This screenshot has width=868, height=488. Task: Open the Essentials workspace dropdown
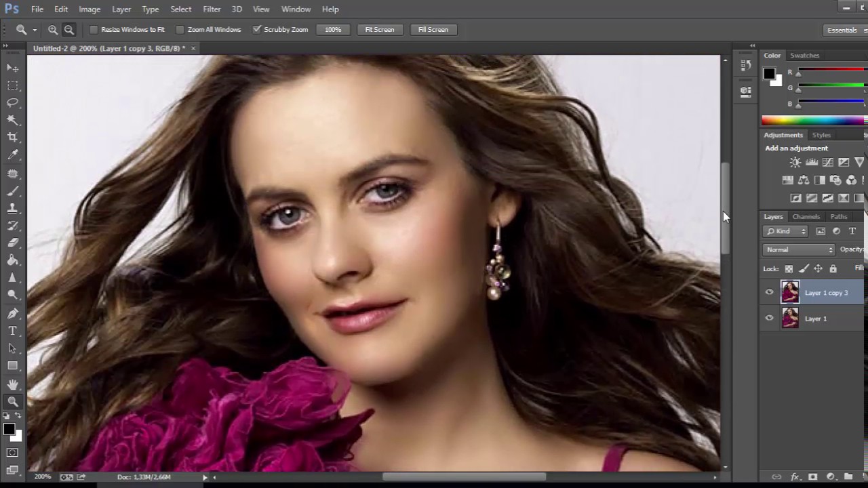842,30
